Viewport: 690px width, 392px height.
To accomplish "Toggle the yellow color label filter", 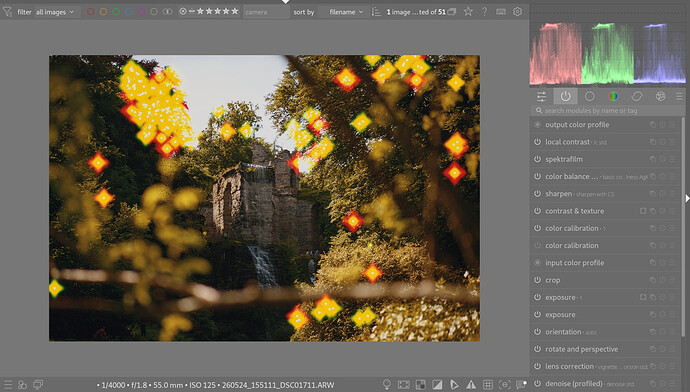I will (x=103, y=12).
